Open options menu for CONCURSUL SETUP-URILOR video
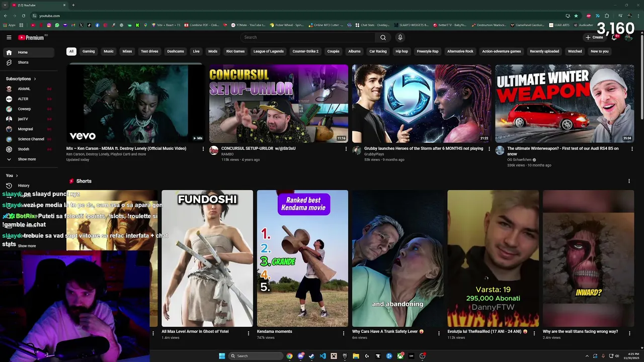This screenshot has width=644, height=362. 346,149
